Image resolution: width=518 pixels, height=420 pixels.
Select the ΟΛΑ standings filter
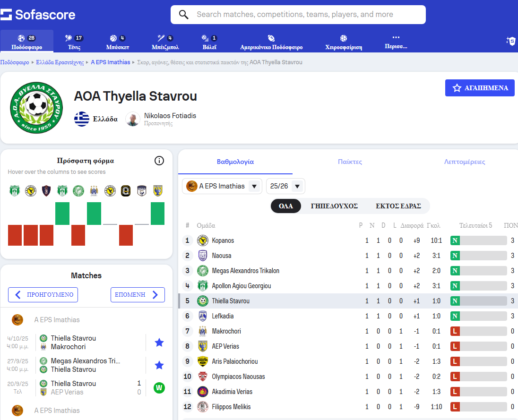pyautogui.click(x=286, y=206)
